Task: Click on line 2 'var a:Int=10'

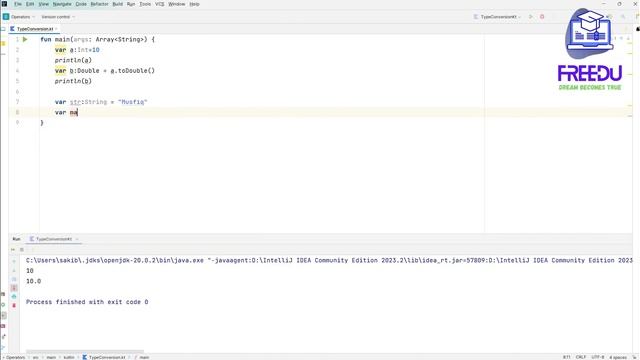Action: [77, 50]
